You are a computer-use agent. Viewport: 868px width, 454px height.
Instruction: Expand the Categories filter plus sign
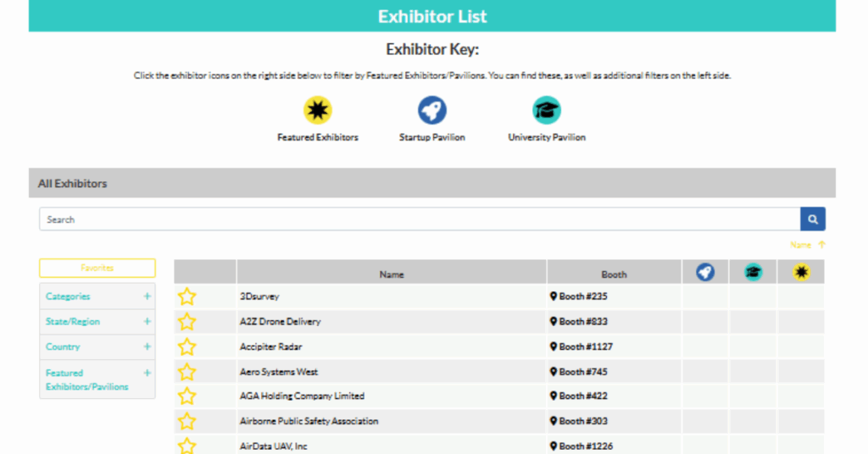(x=147, y=296)
